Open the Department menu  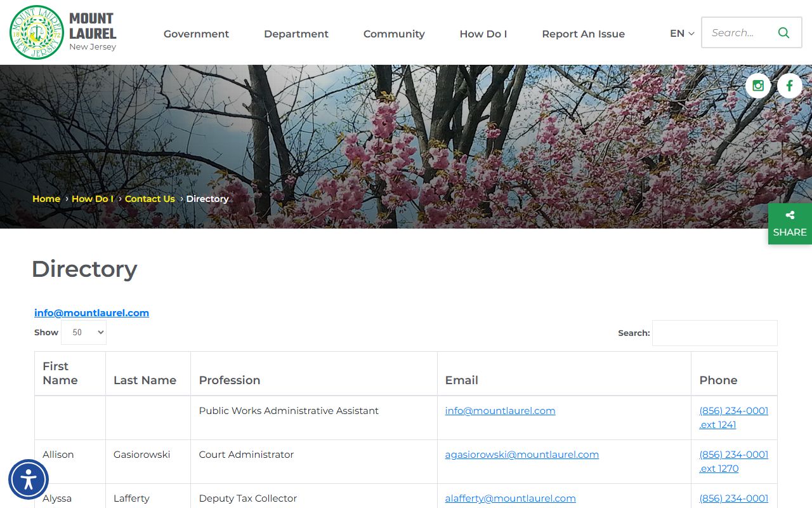pyautogui.click(x=296, y=34)
